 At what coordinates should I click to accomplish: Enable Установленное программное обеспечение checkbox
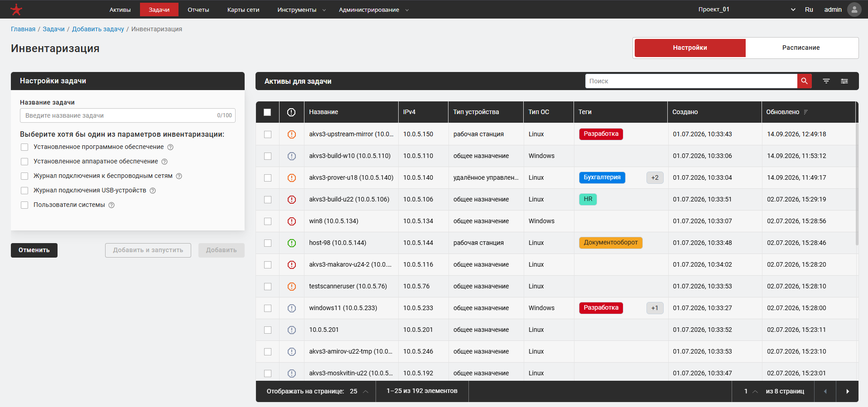24,147
